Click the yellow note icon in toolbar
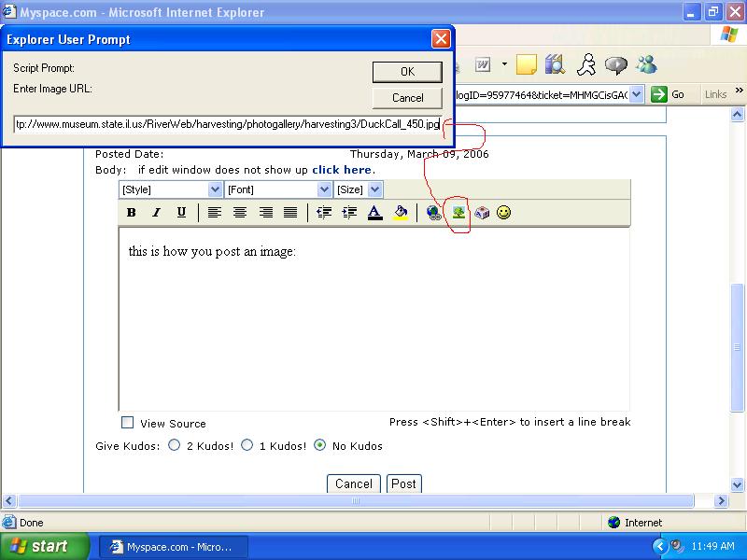The height and width of the screenshot is (560, 747). tap(526, 64)
